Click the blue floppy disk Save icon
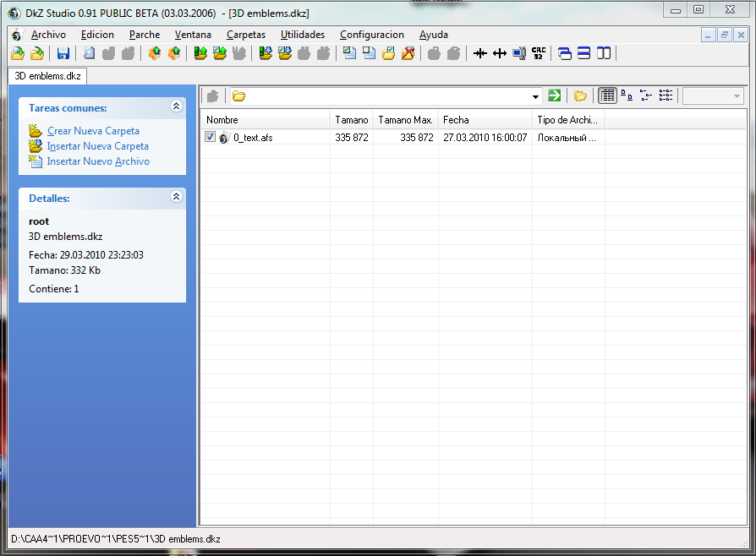The height and width of the screenshot is (556, 756). click(63, 53)
